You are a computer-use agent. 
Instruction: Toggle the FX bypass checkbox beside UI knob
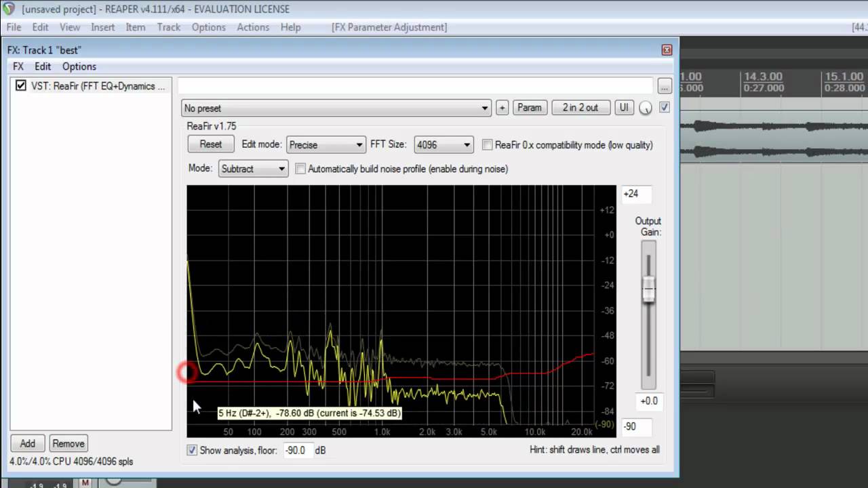664,107
